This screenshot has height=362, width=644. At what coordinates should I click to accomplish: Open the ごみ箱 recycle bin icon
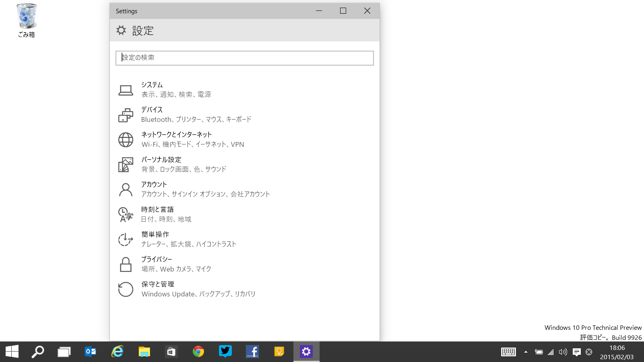tap(27, 21)
